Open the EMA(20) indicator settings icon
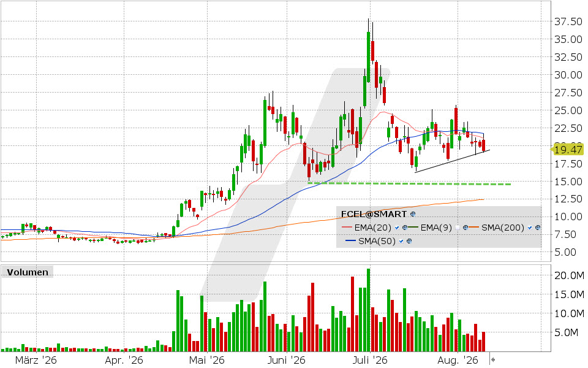Screen dimensions: 588x368 click(x=405, y=228)
